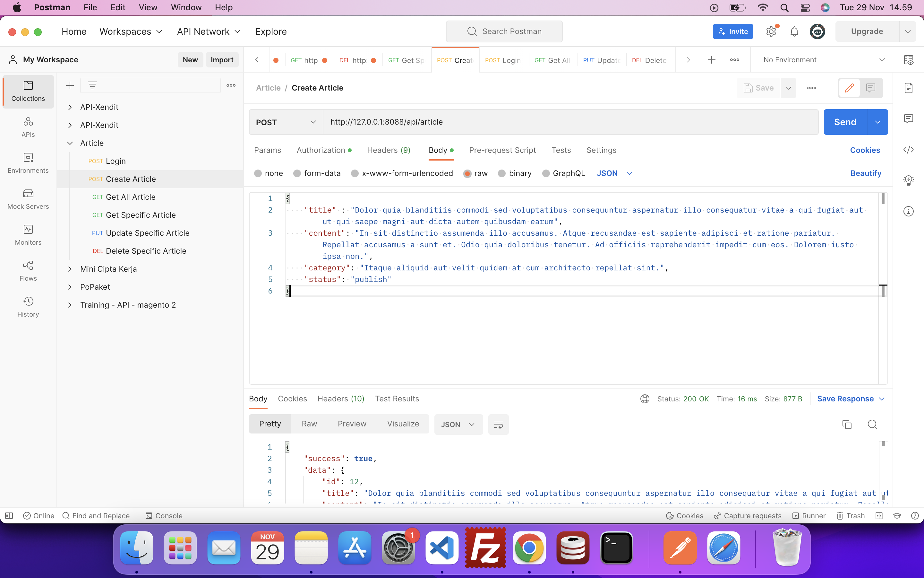
Task: Click the Search Postman field
Action: [504, 31]
